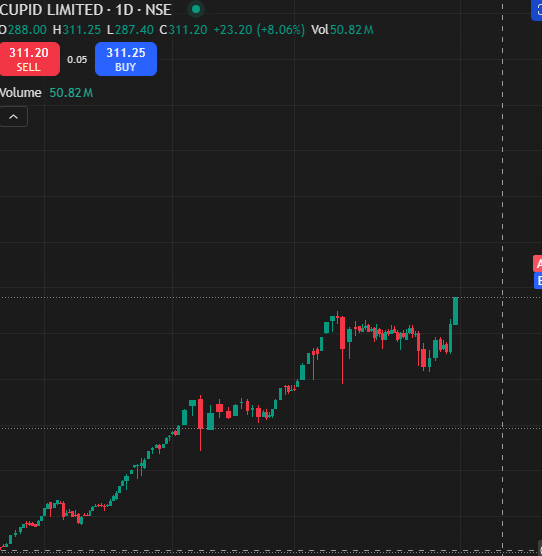Click the +23.20 (+8.06%) change value

pos(259,30)
